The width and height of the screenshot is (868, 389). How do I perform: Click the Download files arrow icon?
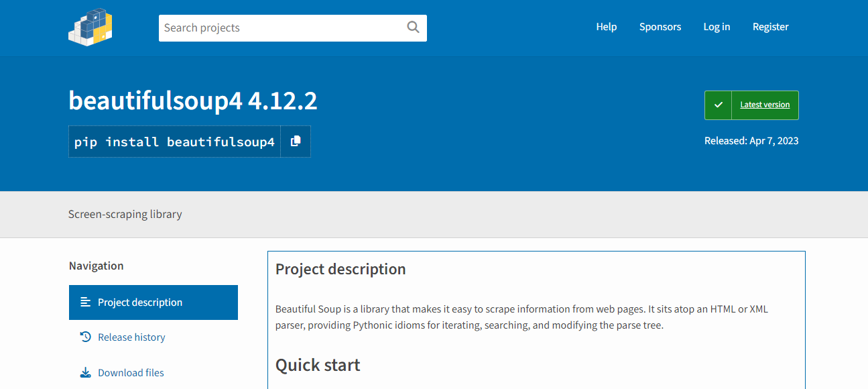(x=84, y=372)
